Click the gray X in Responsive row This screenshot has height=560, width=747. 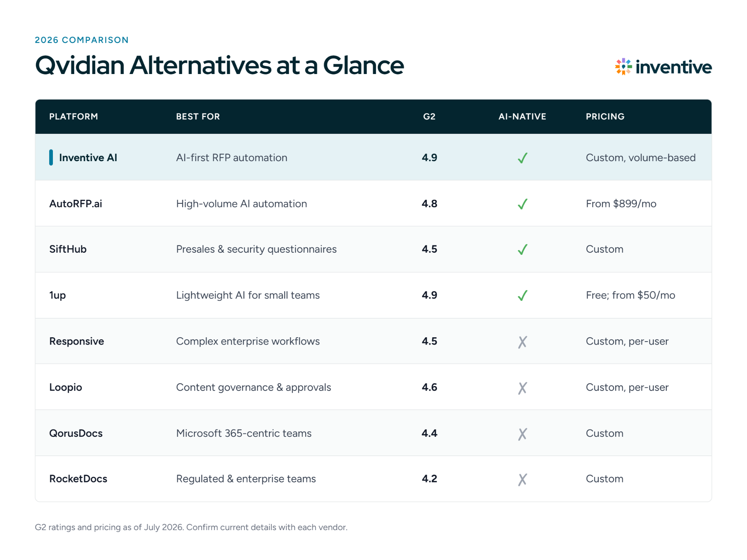[x=522, y=342]
